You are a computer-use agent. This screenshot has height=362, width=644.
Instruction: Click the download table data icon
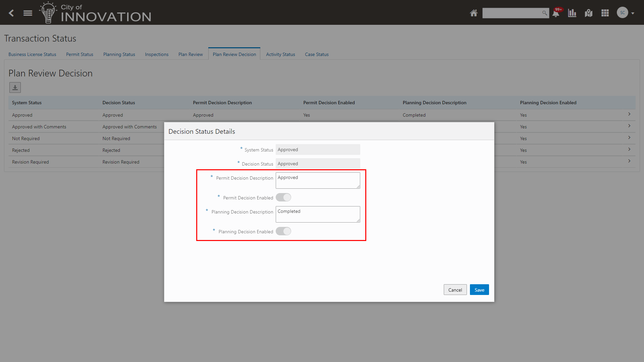click(15, 87)
